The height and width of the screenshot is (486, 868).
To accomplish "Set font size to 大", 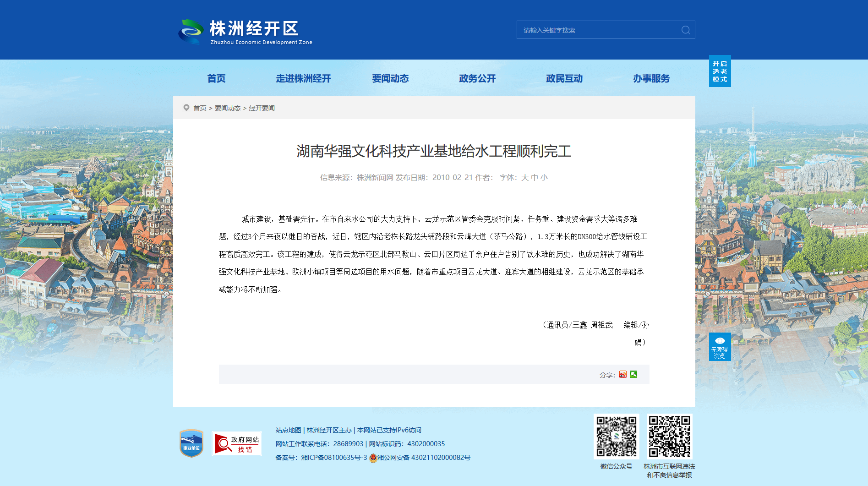I will (525, 178).
